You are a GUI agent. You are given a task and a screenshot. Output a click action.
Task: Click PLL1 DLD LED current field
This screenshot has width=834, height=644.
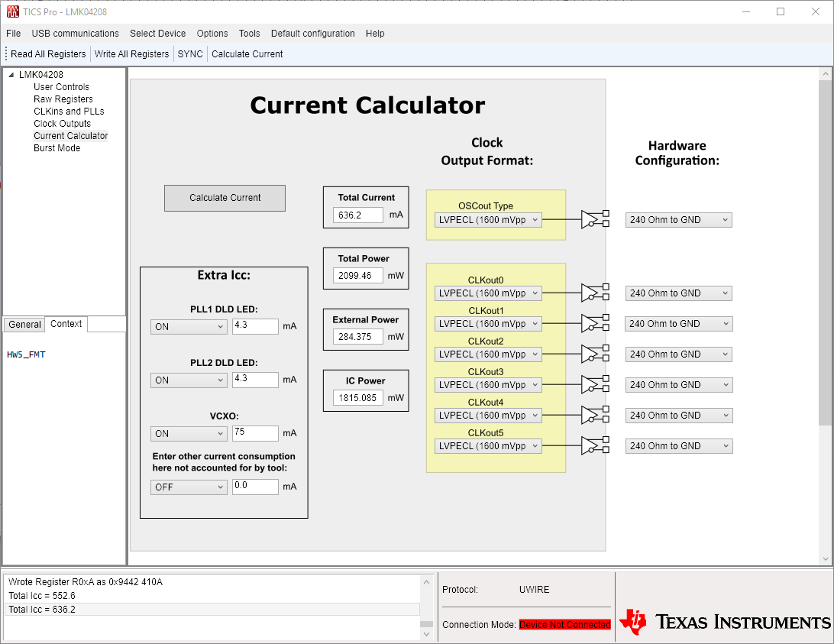(x=255, y=326)
